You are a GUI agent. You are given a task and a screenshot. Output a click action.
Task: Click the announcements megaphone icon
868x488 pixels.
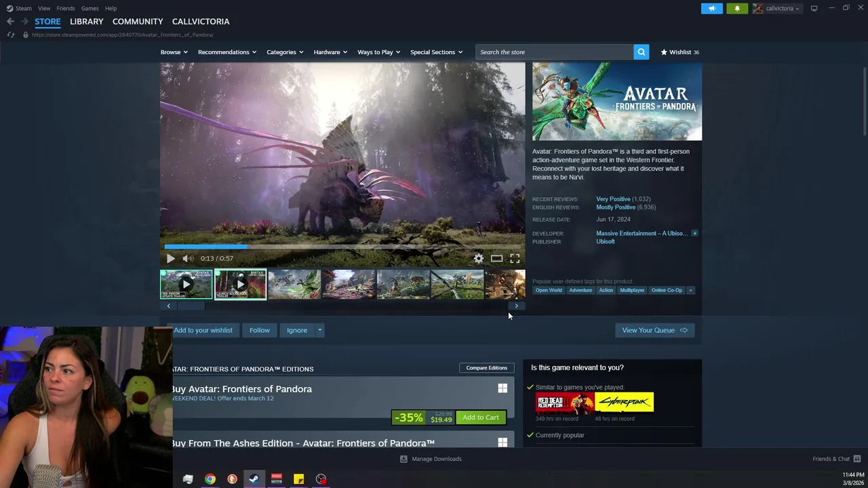click(x=712, y=8)
